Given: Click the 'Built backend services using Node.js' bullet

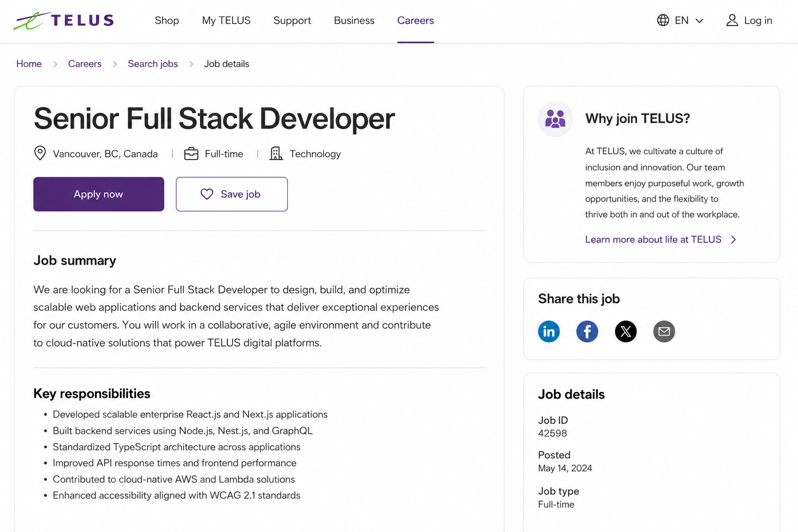Looking at the screenshot, I should 183,431.
